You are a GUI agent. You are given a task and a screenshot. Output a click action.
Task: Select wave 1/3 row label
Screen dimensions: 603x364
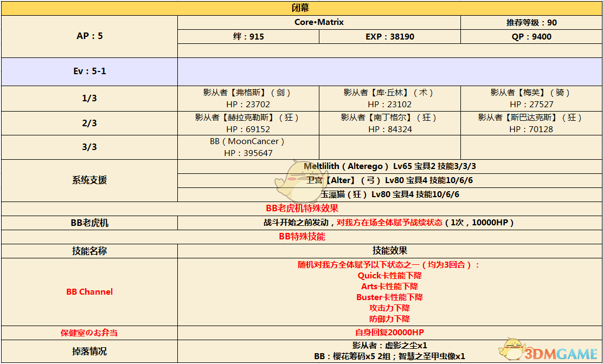tap(89, 98)
